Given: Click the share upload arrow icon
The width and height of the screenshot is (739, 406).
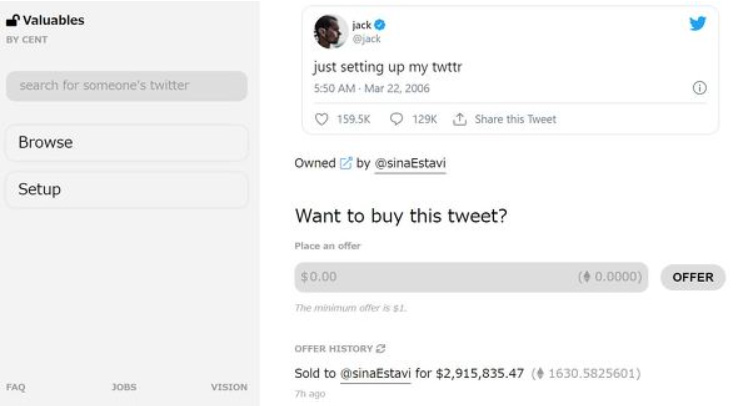Looking at the screenshot, I should point(460,119).
